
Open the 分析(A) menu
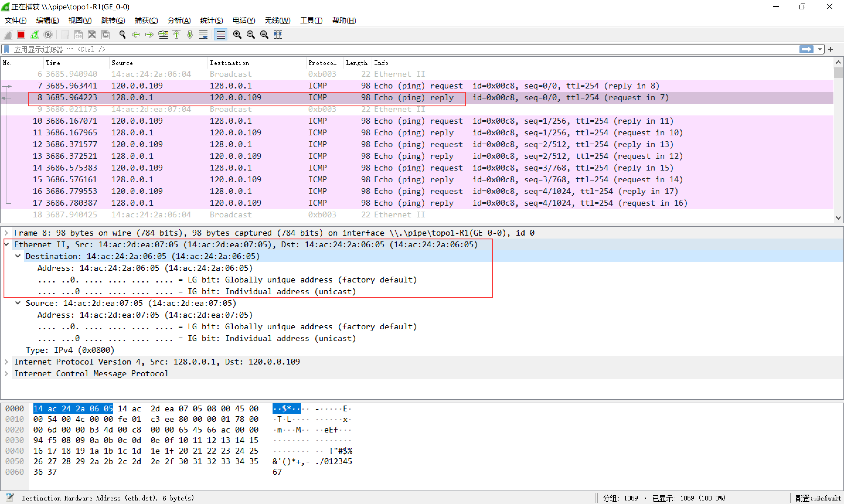pyautogui.click(x=179, y=21)
